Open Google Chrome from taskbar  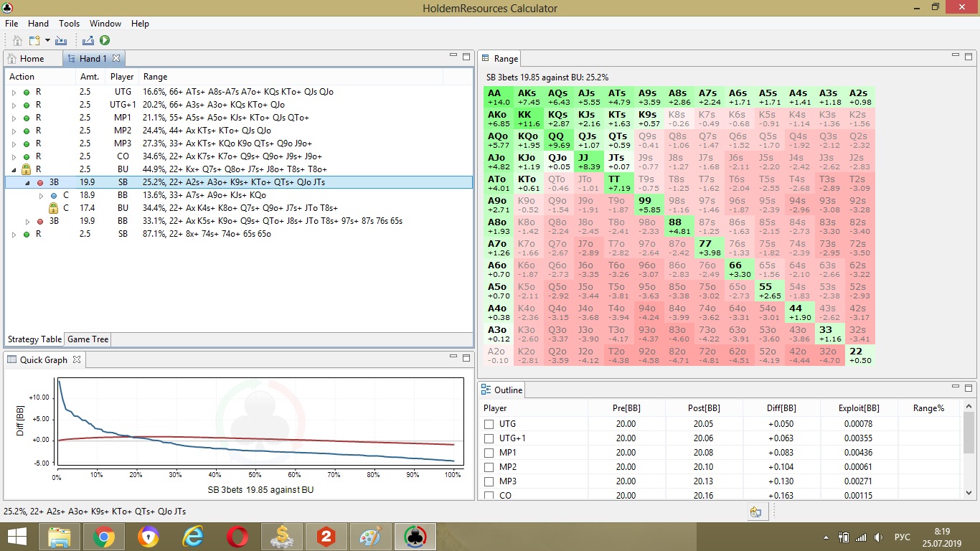(x=104, y=537)
